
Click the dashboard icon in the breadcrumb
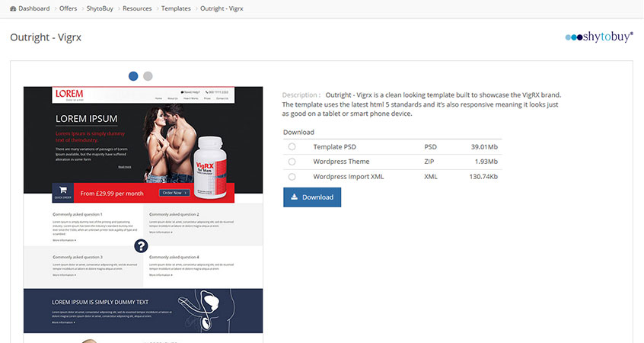tap(13, 8)
